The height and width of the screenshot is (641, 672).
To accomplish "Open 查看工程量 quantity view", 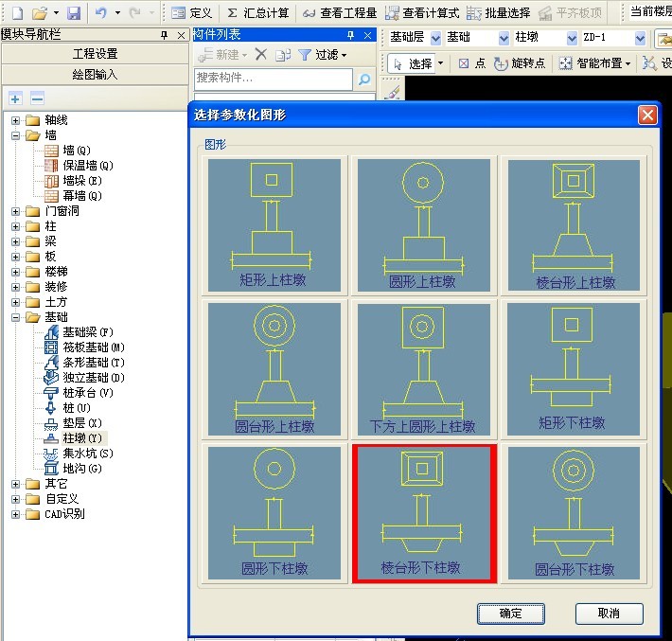I will pos(340,13).
